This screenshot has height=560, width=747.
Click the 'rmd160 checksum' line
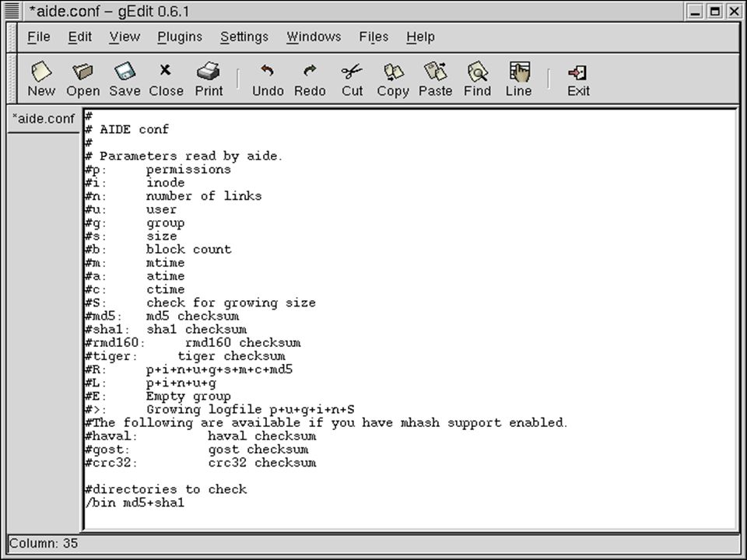tap(192, 343)
